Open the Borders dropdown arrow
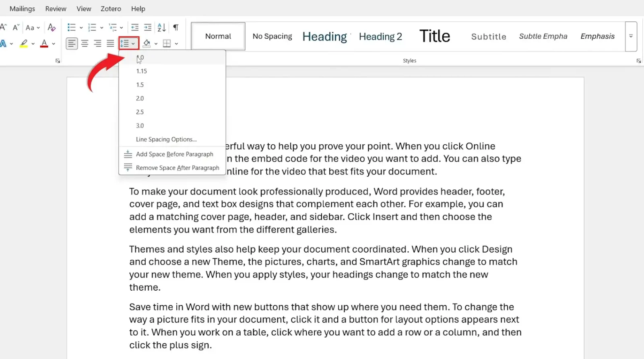Image resolution: width=644 pixels, height=359 pixels. (176, 44)
